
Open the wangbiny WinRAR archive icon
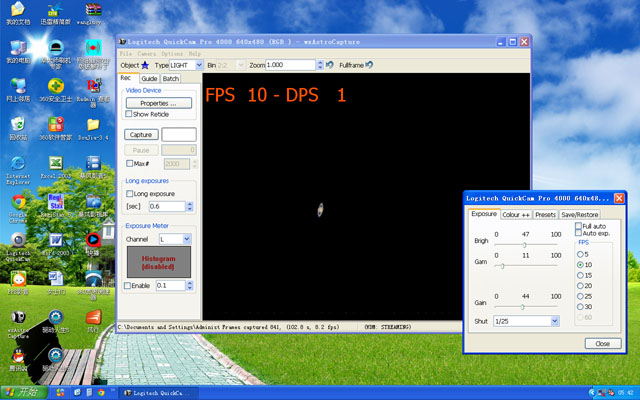pos(93,10)
